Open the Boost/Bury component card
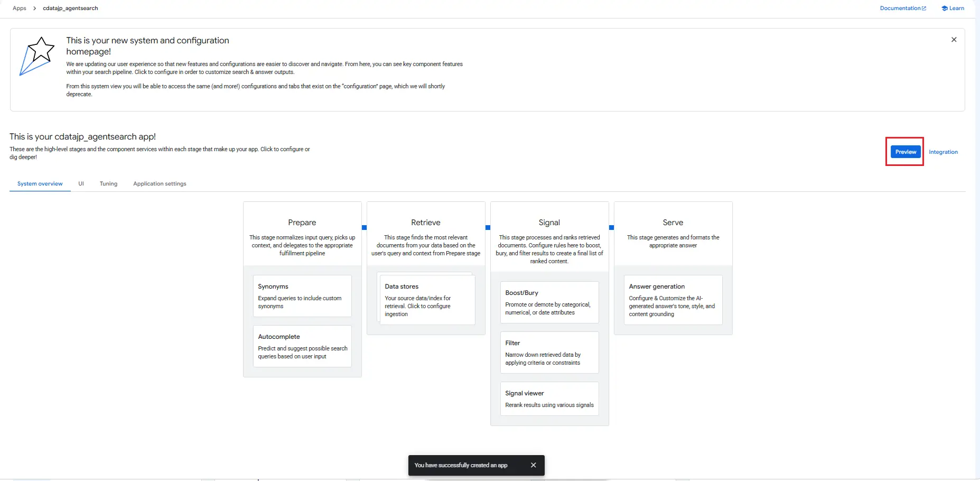980x481 pixels. [549, 302]
